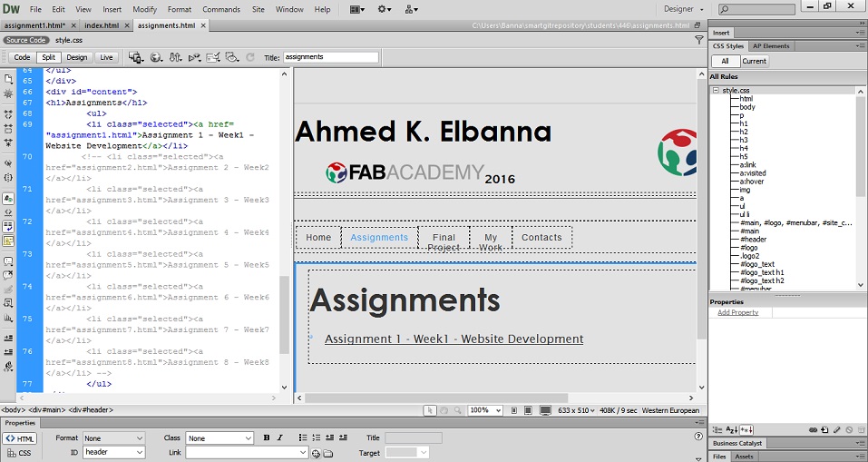Open the Modify menu
868x462 pixels.
[x=144, y=9]
